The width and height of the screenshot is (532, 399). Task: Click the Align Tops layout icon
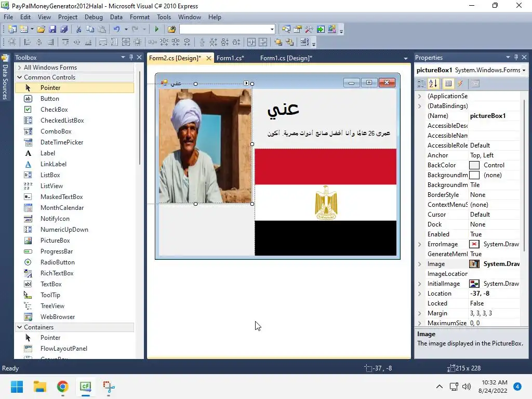click(65, 42)
